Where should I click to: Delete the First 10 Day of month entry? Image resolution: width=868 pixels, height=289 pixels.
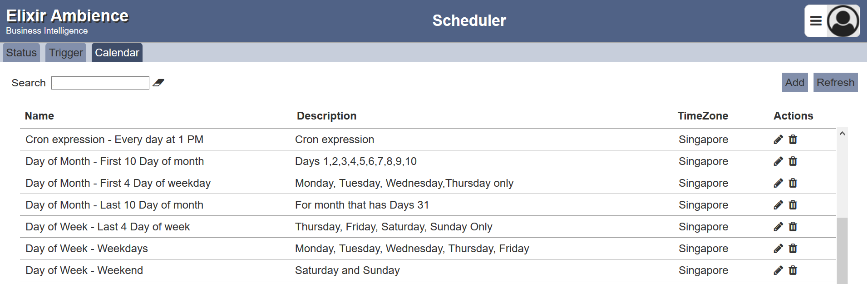pos(793,161)
